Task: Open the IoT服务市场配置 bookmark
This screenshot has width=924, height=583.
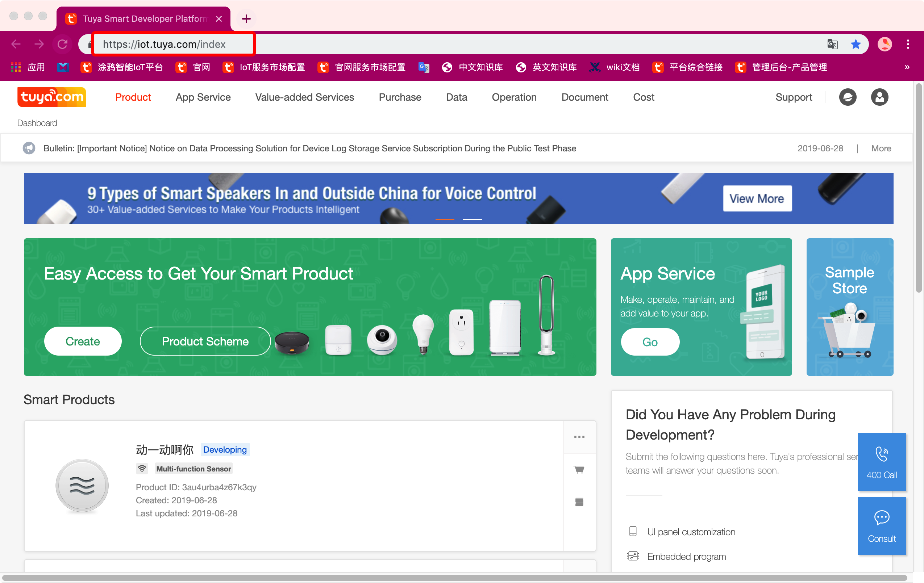Action: (x=265, y=67)
